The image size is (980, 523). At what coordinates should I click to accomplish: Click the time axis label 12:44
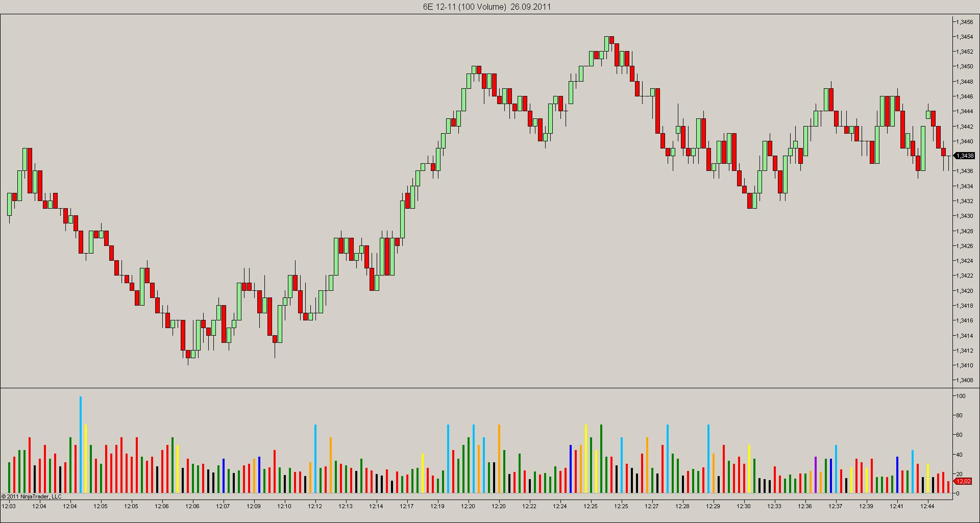point(927,506)
